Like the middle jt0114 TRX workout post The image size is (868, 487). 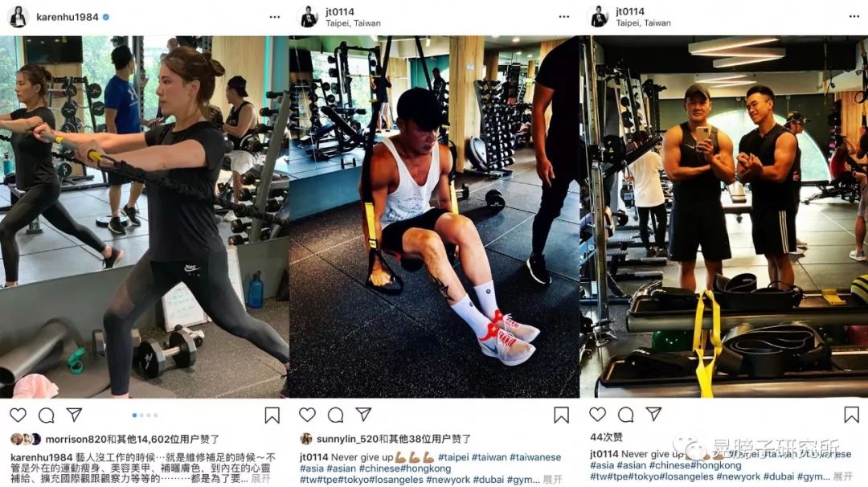[307, 415]
